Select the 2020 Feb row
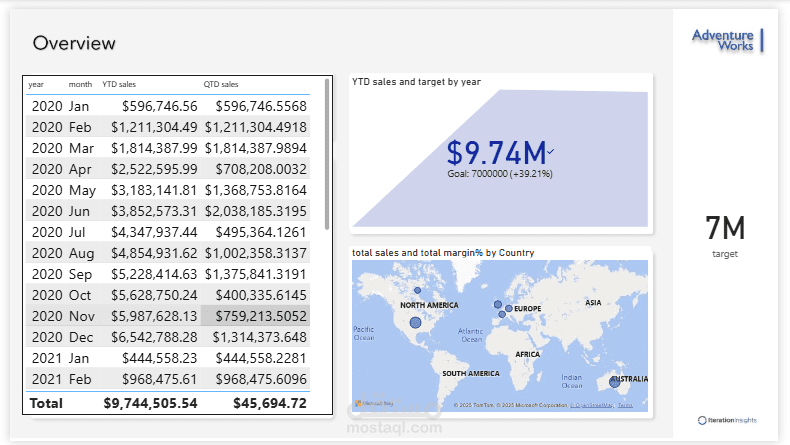Image resolution: width=790 pixels, height=445 pixels. (x=168, y=127)
